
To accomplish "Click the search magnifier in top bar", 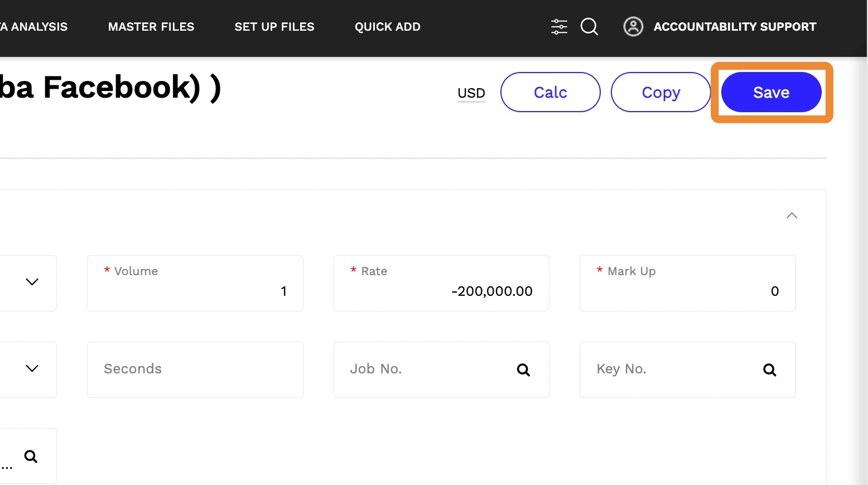I will point(589,27).
